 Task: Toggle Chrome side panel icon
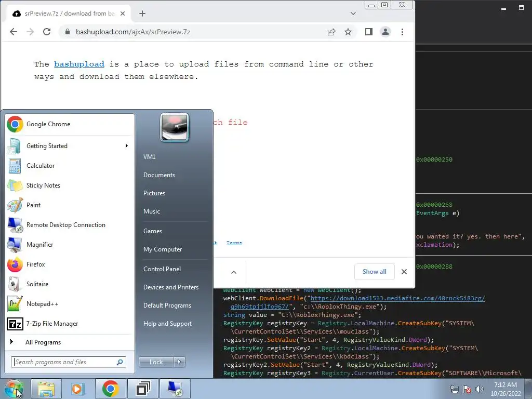pos(369,32)
